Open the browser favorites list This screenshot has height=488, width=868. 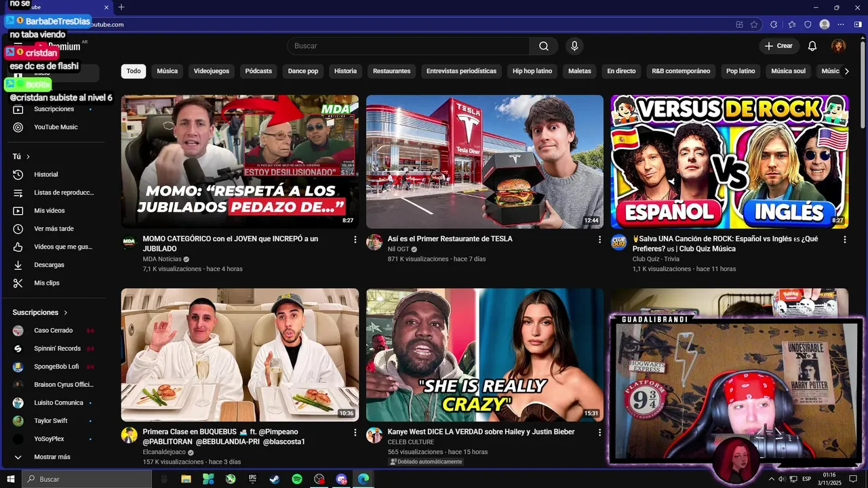pos(792,24)
